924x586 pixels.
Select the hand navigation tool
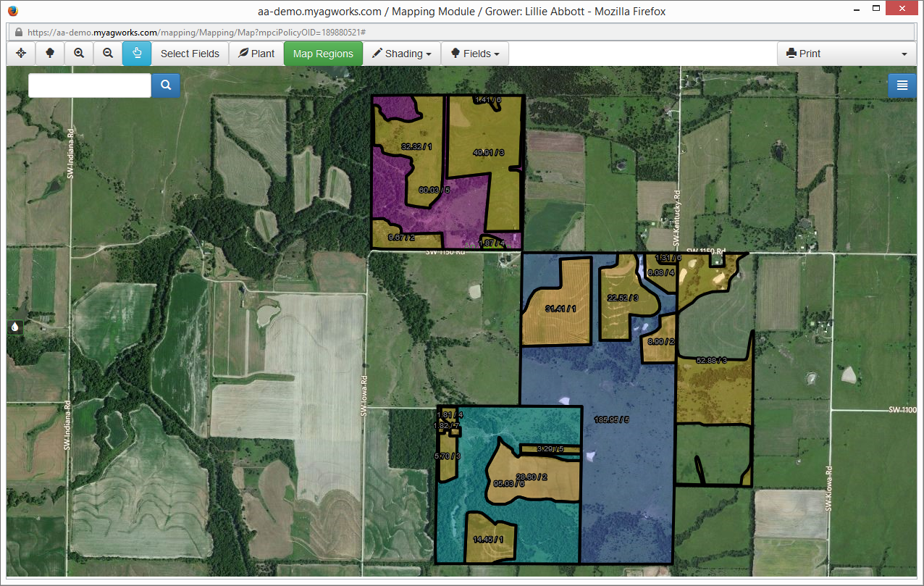(x=136, y=53)
